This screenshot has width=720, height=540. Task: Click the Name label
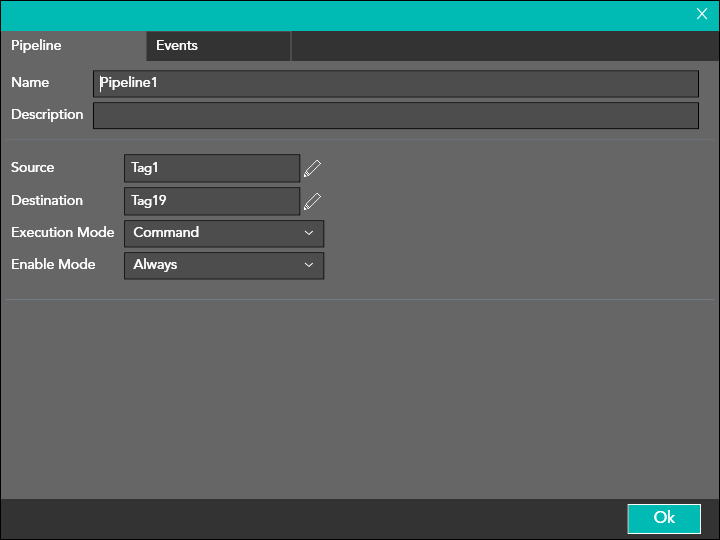(30, 83)
